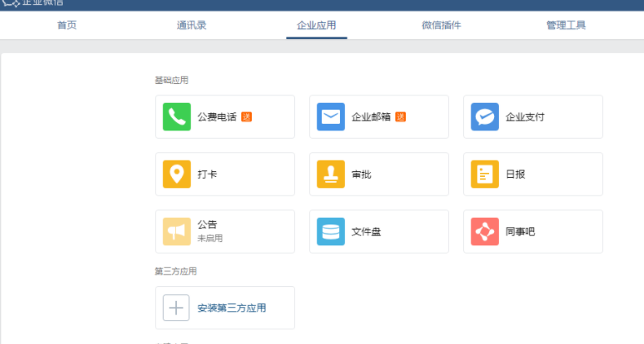644x344 pixels.
Task: Click the 公费电话 label
Action: (217, 117)
